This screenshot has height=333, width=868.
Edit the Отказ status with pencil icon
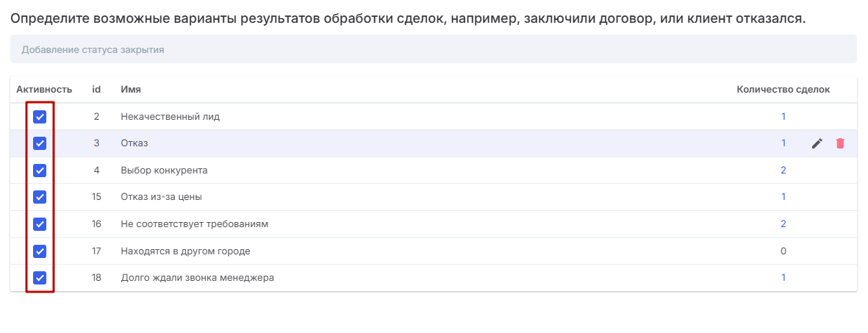pyautogui.click(x=817, y=144)
